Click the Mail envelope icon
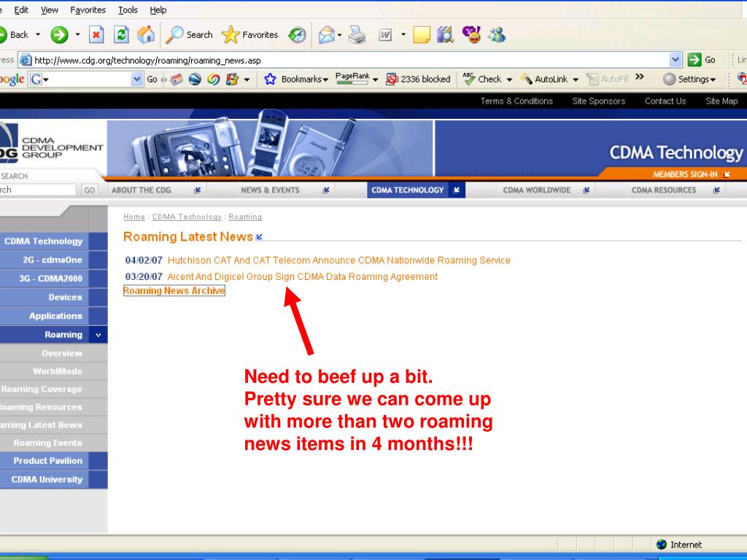747x560 pixels. [326, 35]
